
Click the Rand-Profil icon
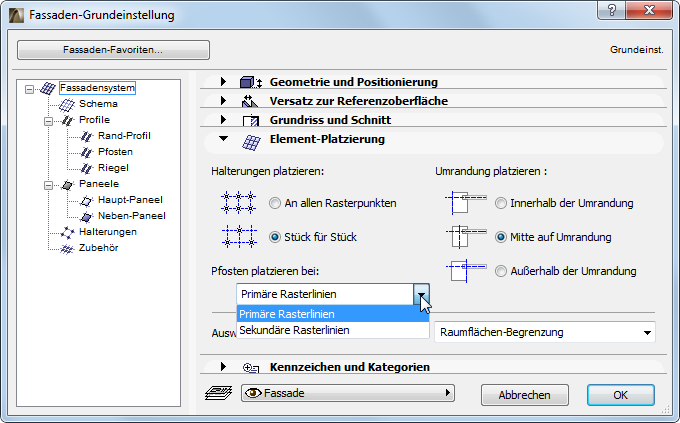(x=86, y=136)
